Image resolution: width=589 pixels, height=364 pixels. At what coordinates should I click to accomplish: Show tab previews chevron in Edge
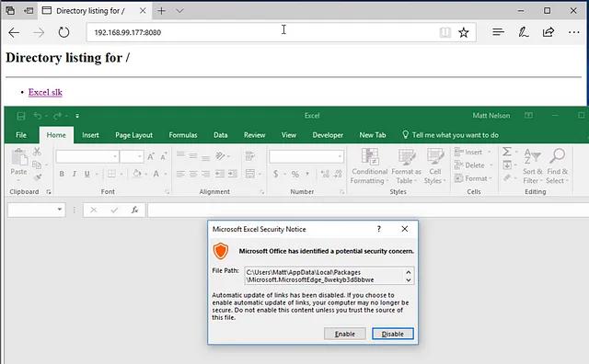point(180,11)
